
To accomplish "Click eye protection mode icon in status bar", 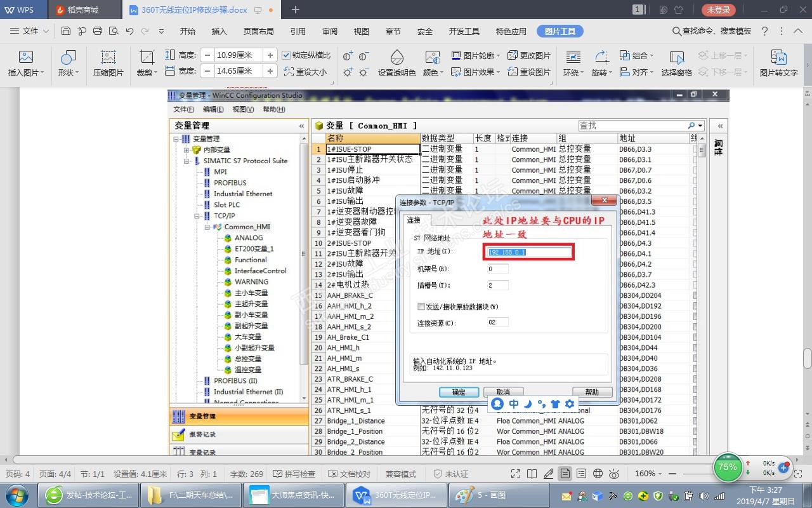I will point(614,474).
